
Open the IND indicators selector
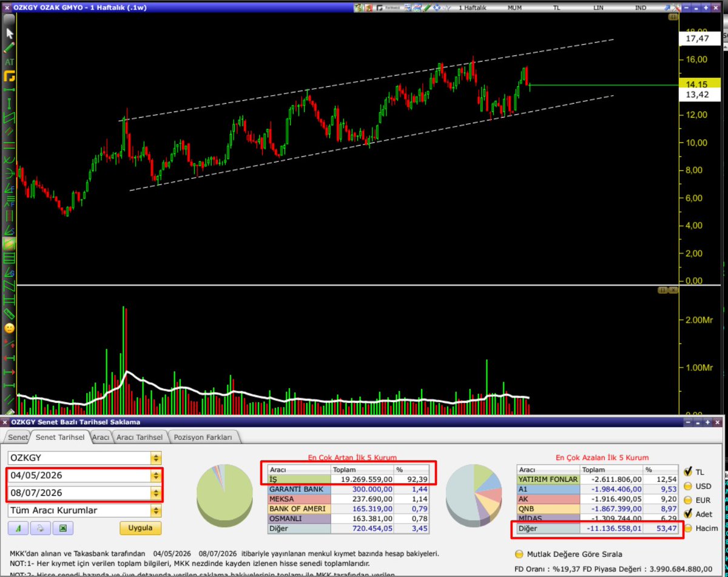pos(641,8)
